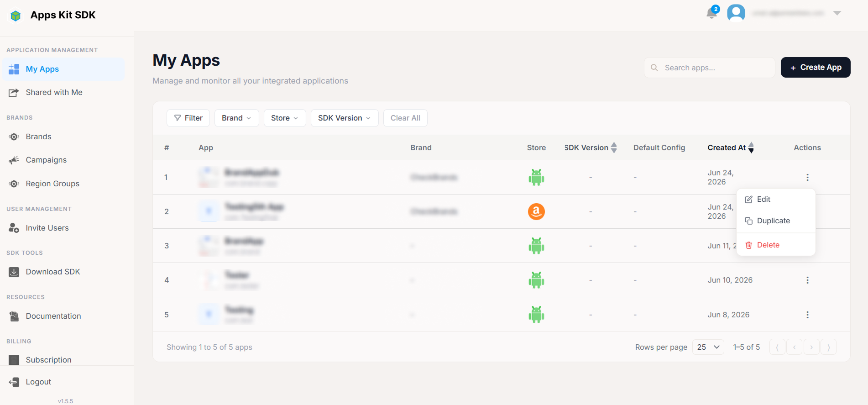Open the Rows per page selector

coord(708,347)
